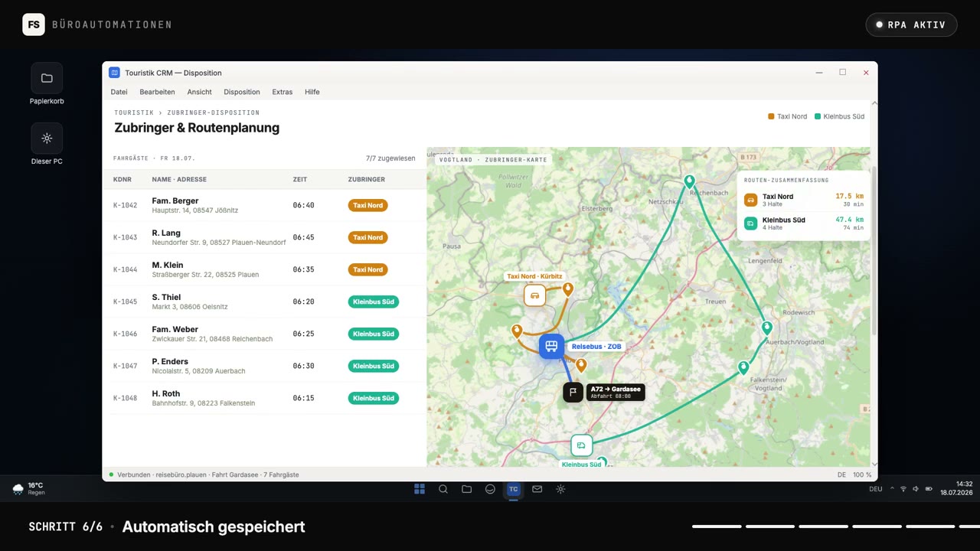Click the Kleinbus Süd badge for H. Roth
This screenshot has width=980, height=551.
pyautogui.click(x=374, y=398)
